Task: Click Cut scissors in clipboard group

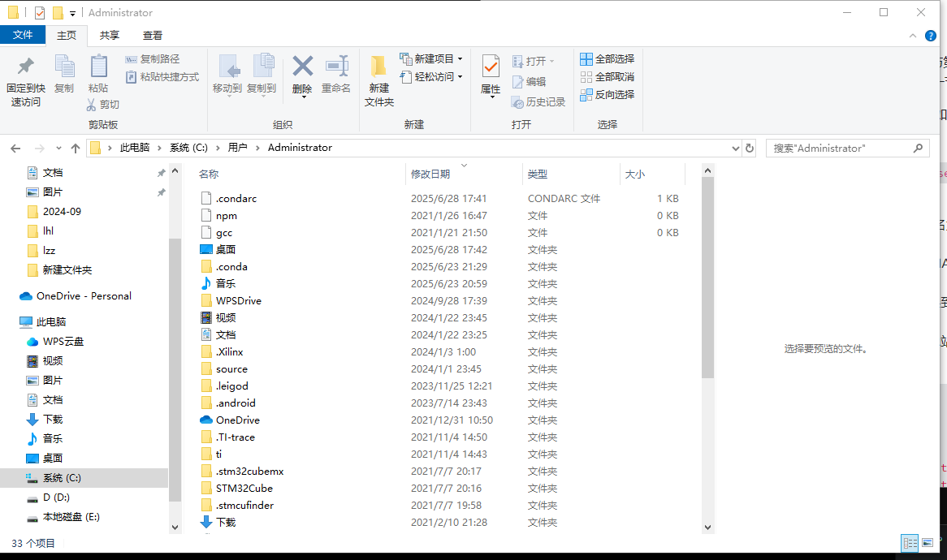Action: 102,105
